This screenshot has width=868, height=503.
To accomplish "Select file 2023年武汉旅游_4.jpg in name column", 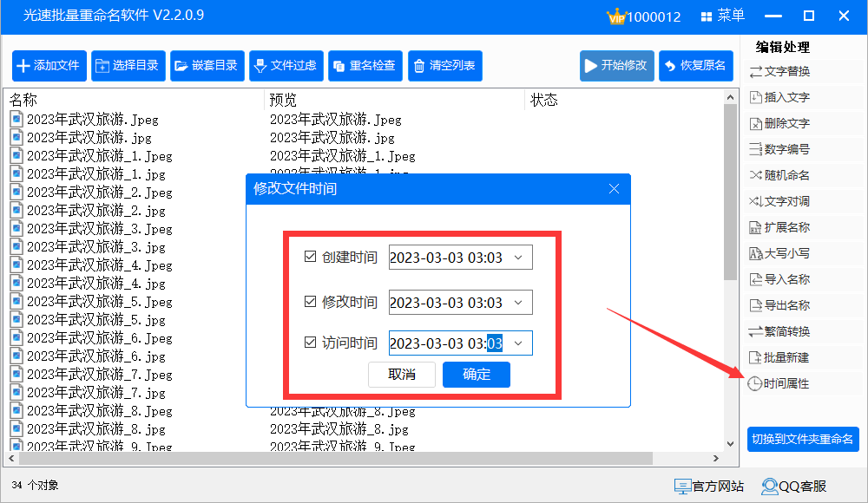I will click(96, 284).
